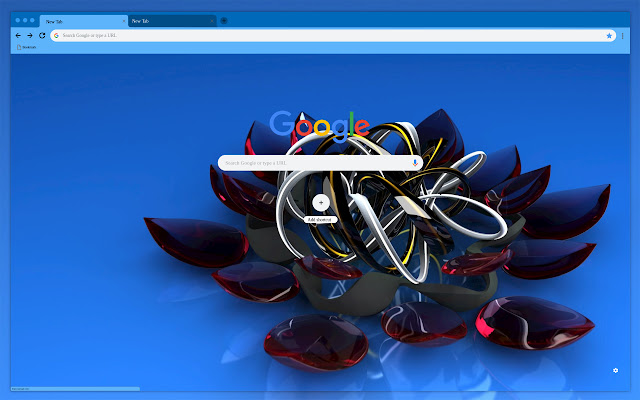
Task: Go back using the back arrow
Action: point(18,36)
